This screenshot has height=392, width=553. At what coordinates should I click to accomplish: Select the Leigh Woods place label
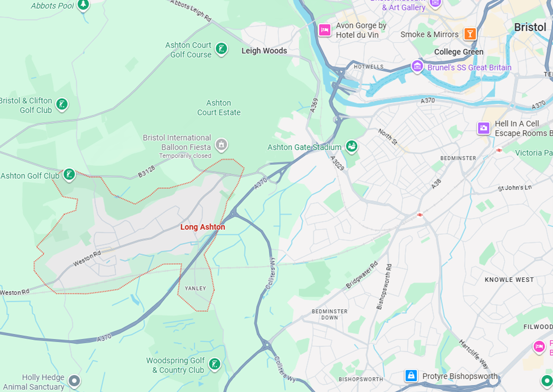point(264,50)
